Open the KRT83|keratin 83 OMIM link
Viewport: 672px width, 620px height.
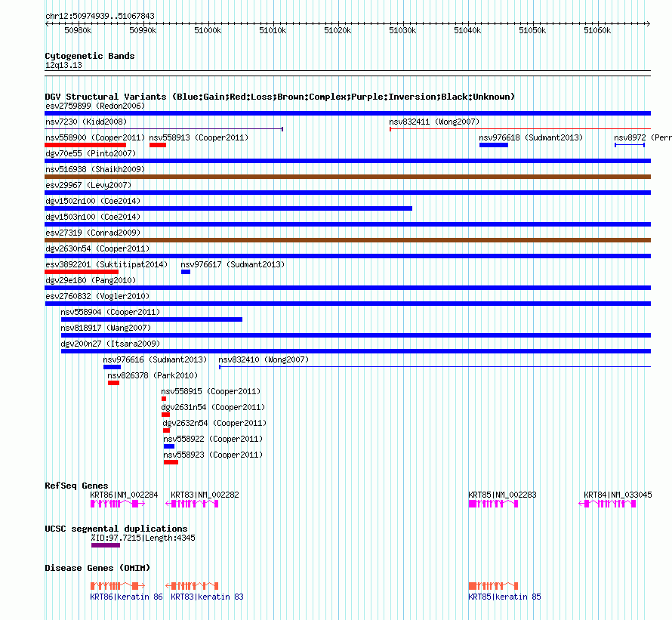click(x=207, y=597)
